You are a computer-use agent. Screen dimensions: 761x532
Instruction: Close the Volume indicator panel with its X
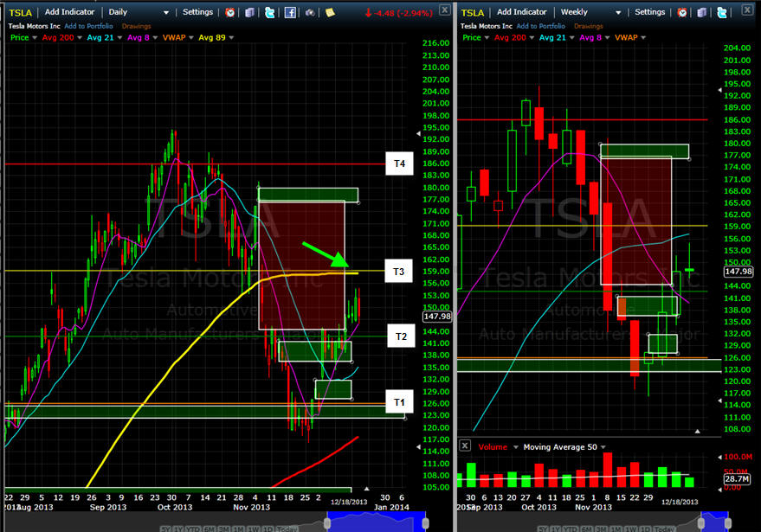(x=465, y=445)
